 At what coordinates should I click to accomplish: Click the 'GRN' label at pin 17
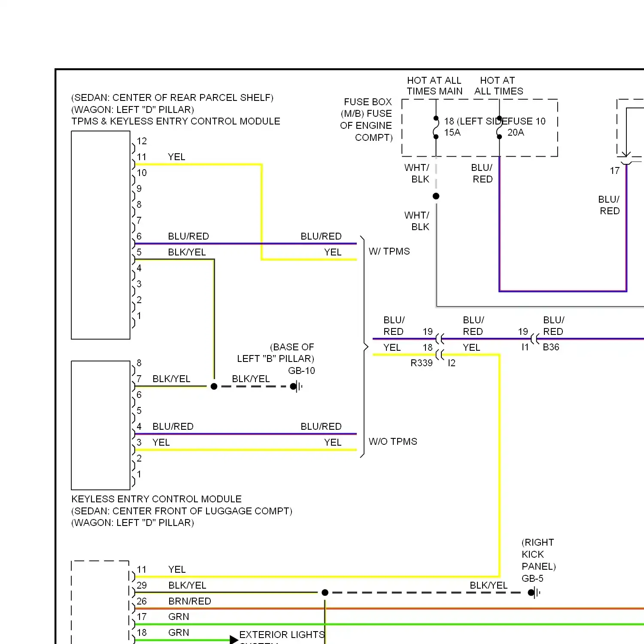point(179,617)
